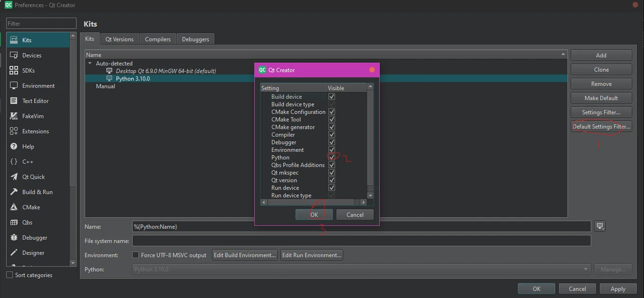The height and width of the screenshot is (298, 644).
Task: Click Edit Build Environment... button
Action: 245,255
